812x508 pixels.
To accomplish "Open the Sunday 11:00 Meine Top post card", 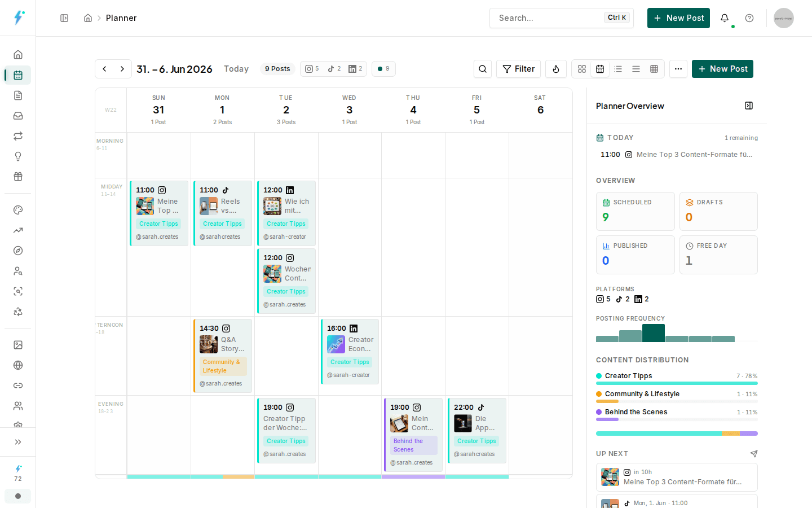I will tap(159, 213).
